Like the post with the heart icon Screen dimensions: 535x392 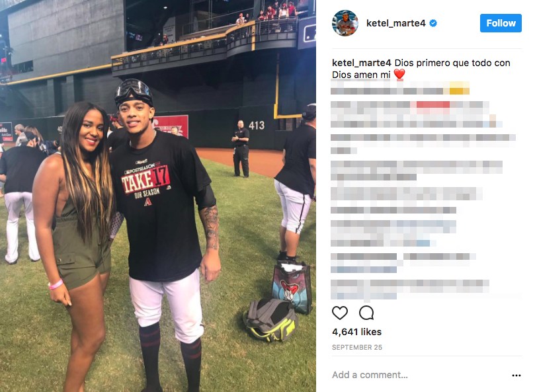click(339, 313)
